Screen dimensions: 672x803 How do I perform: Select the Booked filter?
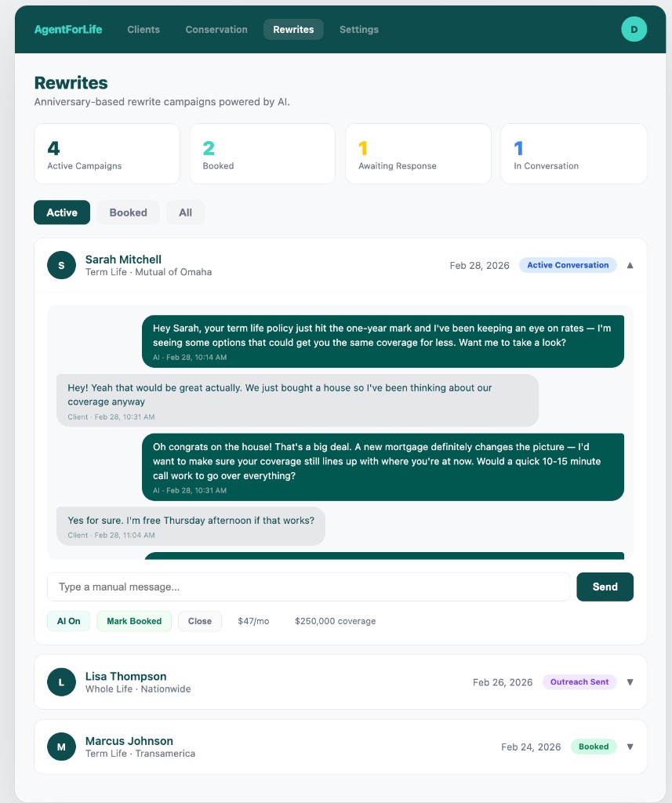click(x=128, y=213)
